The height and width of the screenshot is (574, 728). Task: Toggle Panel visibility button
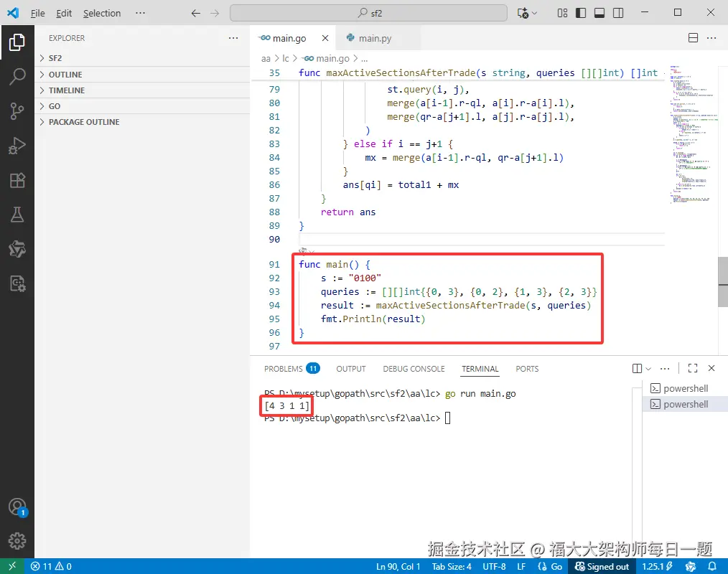(x=599, y=13)
